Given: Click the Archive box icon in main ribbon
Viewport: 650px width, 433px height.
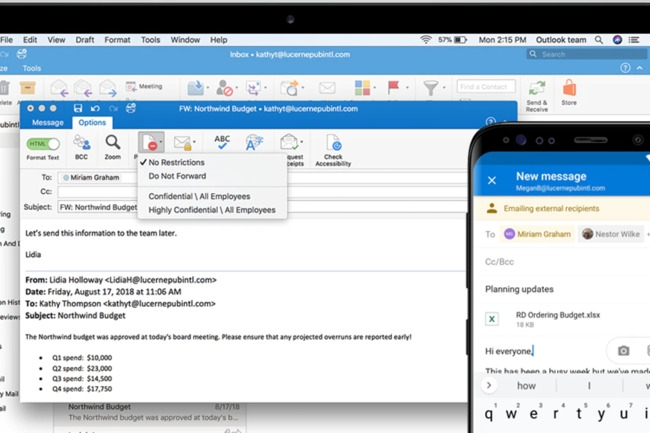Looking at the screenshot, I should pos(28,88).
